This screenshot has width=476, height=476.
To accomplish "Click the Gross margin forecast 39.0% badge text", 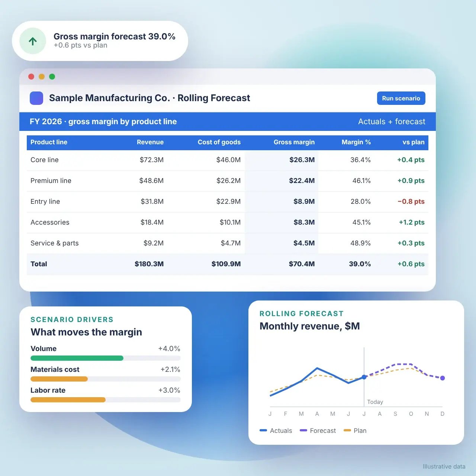I will [115, 36].
